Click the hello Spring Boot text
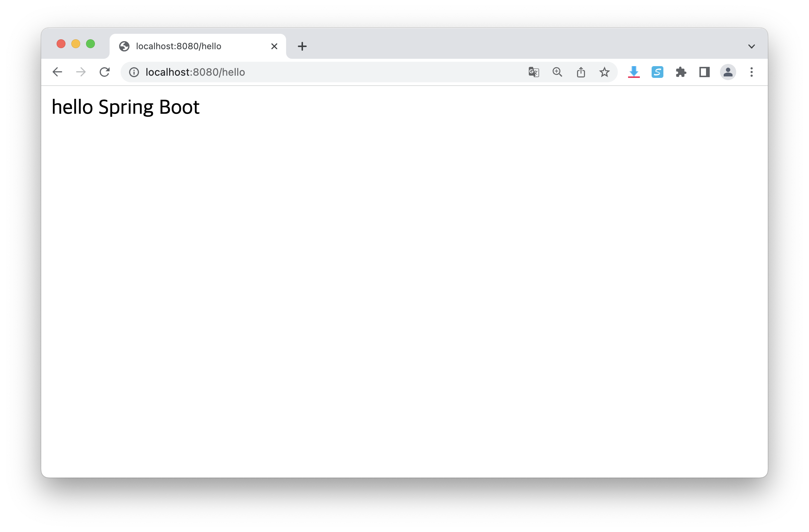The image size is (809, 532). [x=125, y=107]
